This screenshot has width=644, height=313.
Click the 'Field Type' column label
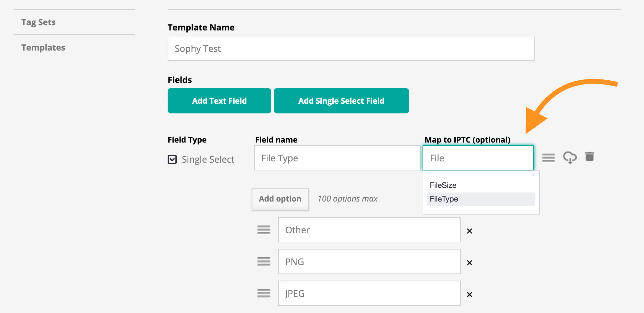click(187, 140)
